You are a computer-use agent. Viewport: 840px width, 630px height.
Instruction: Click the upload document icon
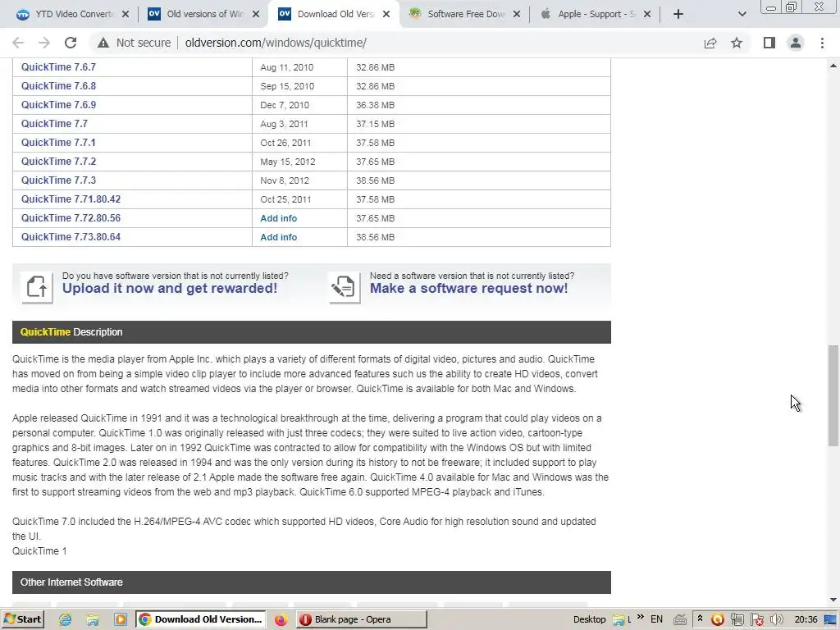point(37,288)
